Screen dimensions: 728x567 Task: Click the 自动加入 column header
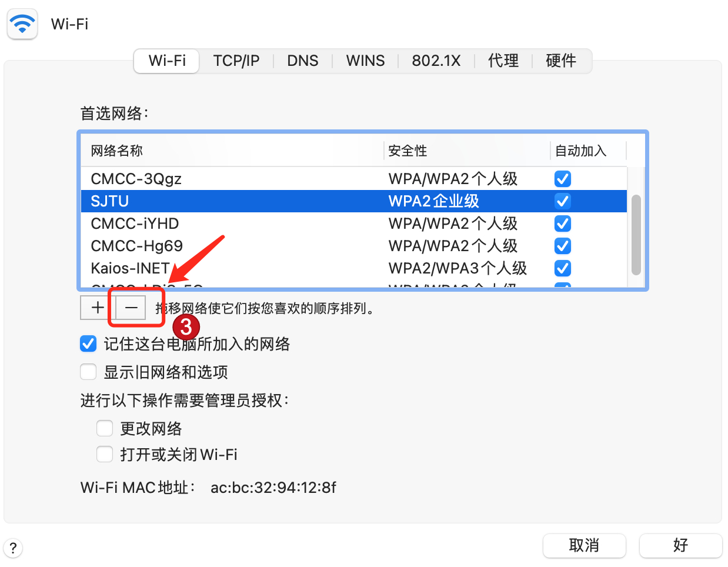coord(589,151)
